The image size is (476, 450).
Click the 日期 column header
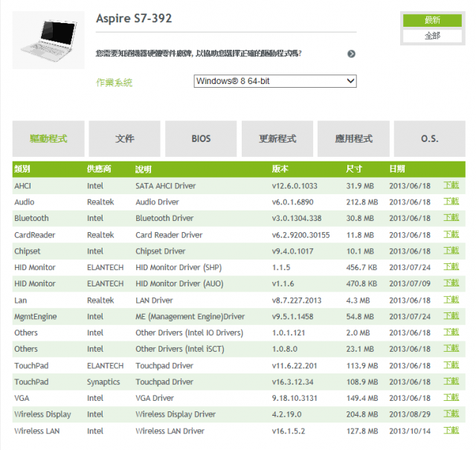(397, 169)
